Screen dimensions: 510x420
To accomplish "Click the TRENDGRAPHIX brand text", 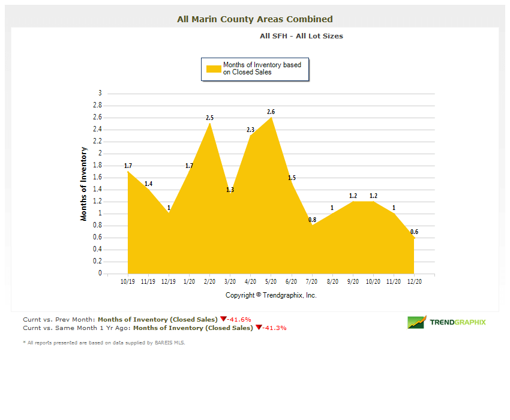I will pos(458,322).
